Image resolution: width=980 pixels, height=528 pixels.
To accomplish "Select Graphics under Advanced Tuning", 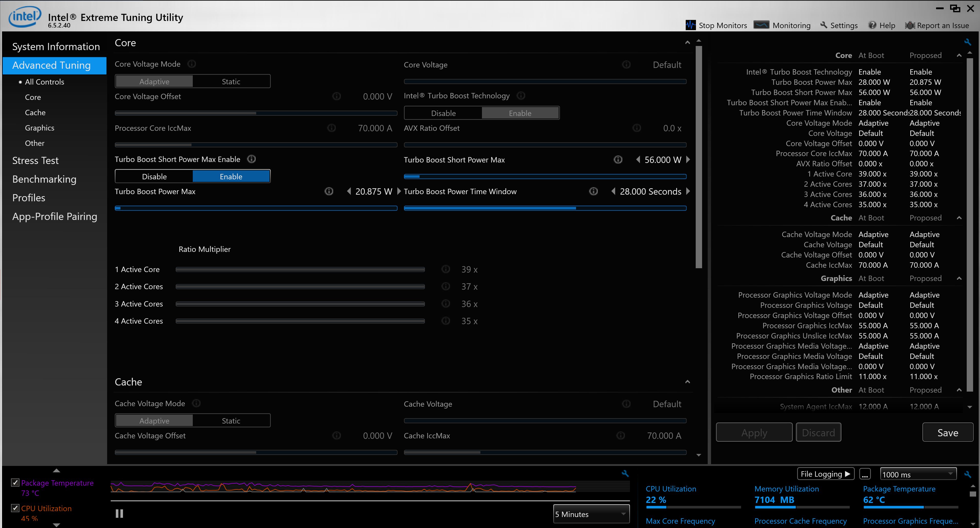I will (x=40, y=128).
